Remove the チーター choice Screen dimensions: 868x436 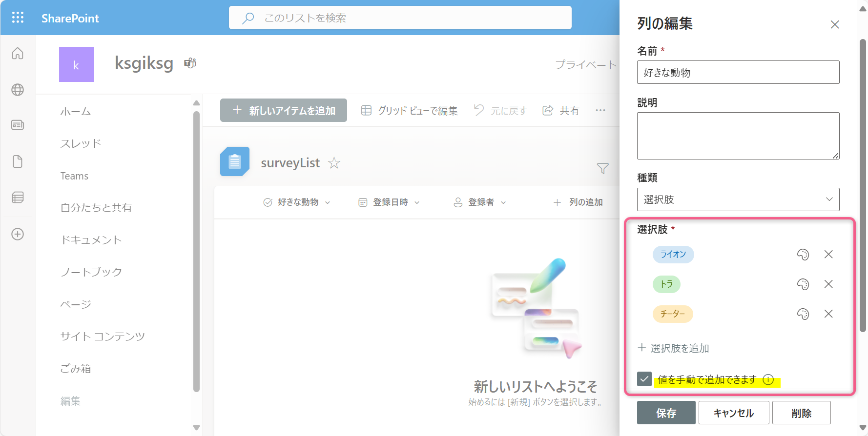[828, 314]
